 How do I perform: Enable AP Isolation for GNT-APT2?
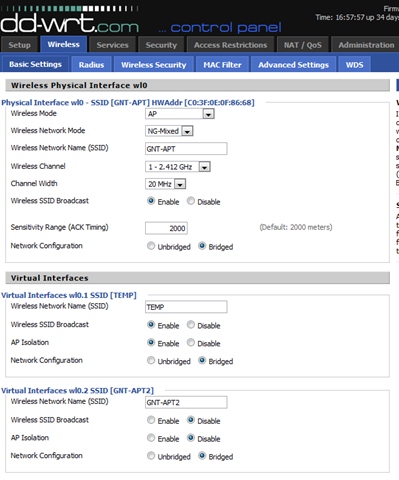(151, 438)
